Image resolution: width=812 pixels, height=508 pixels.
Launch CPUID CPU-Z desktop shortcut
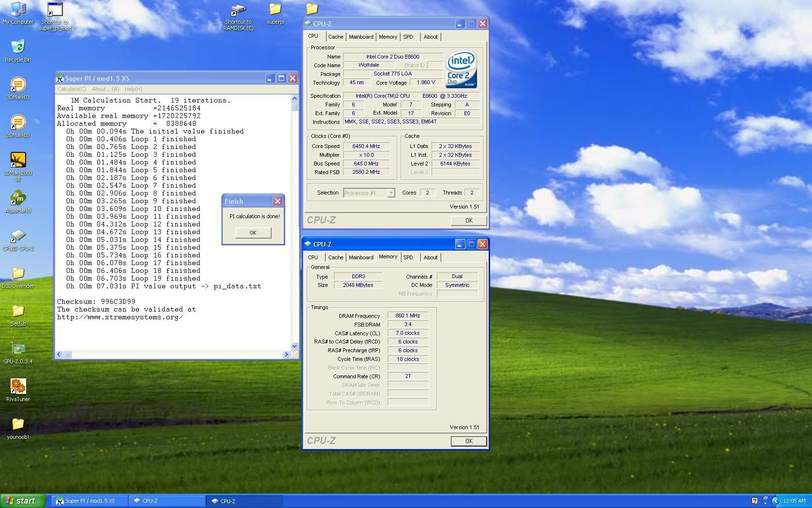18,239
